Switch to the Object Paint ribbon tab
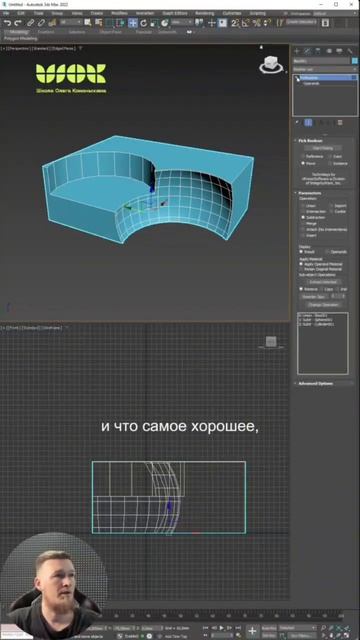 tap(111, 32)
